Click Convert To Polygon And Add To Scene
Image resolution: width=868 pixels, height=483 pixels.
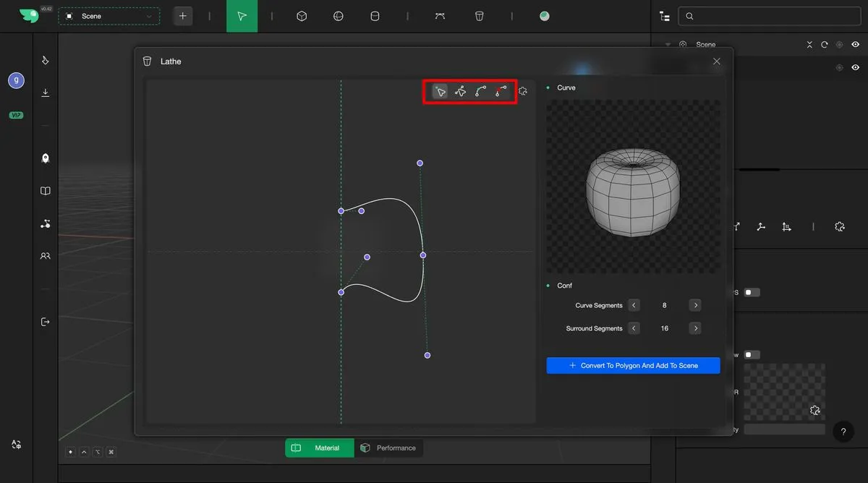click(633, 366)
